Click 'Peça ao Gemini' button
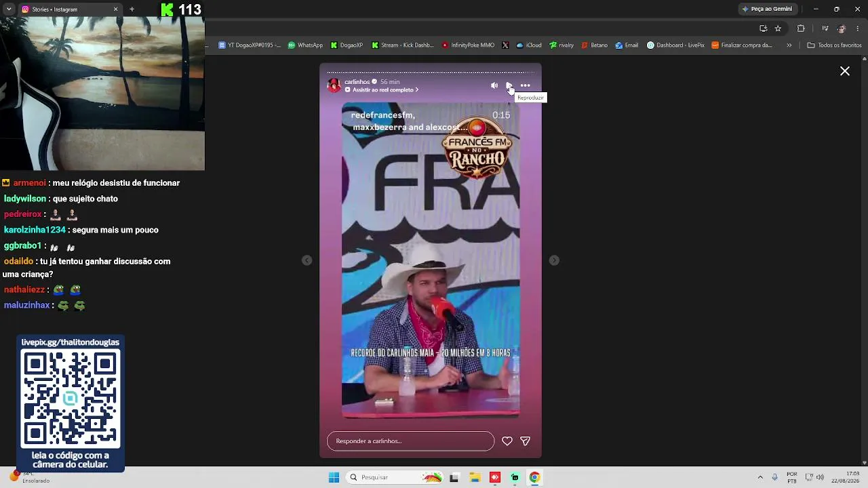 click(768, 9)
